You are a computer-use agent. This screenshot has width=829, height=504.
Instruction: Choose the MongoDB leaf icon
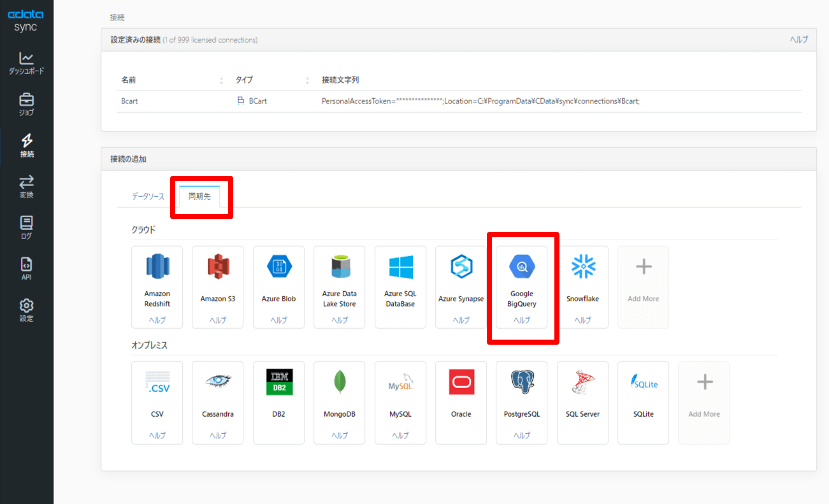pyautogui.click(x=340, y=382)
